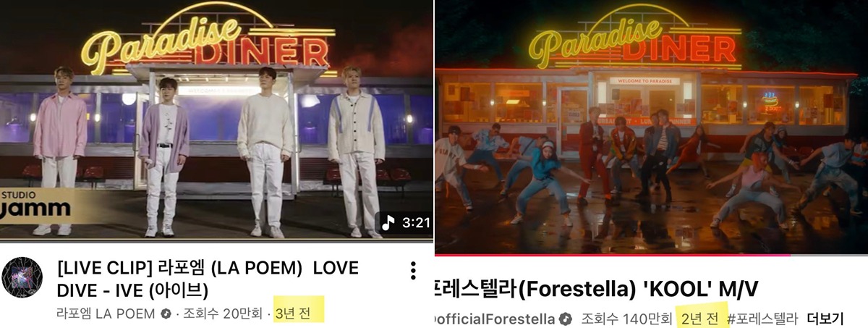Click the Forestella 'KOOL' M/V title text
The image size is (868, 328).
point(597,289)
